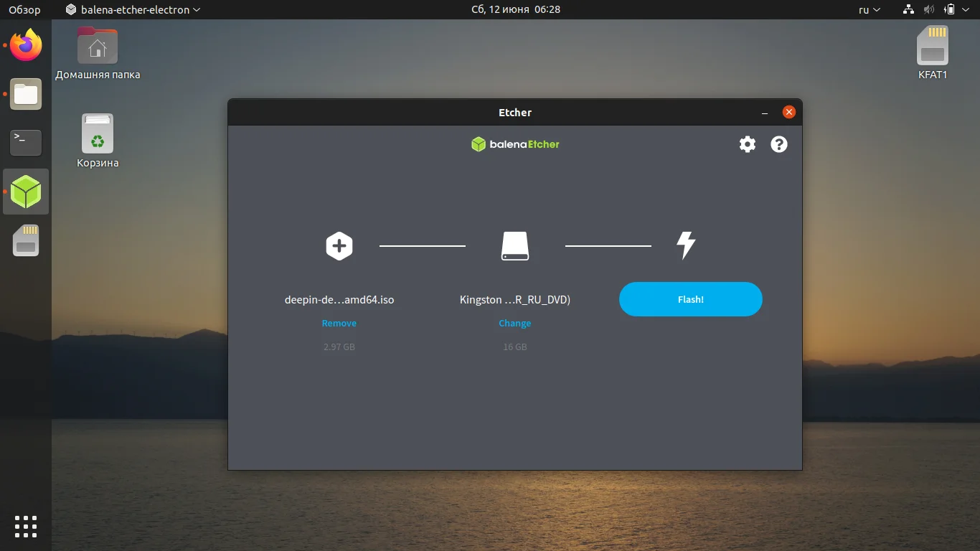Click the Etcher title bar text

pos(515,113)
